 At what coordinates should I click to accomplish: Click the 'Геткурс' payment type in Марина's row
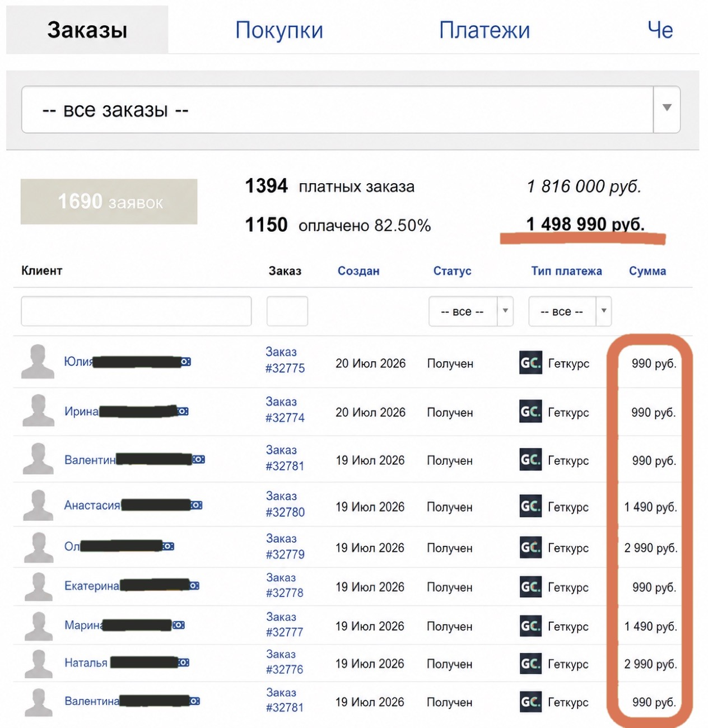(568, 627)
